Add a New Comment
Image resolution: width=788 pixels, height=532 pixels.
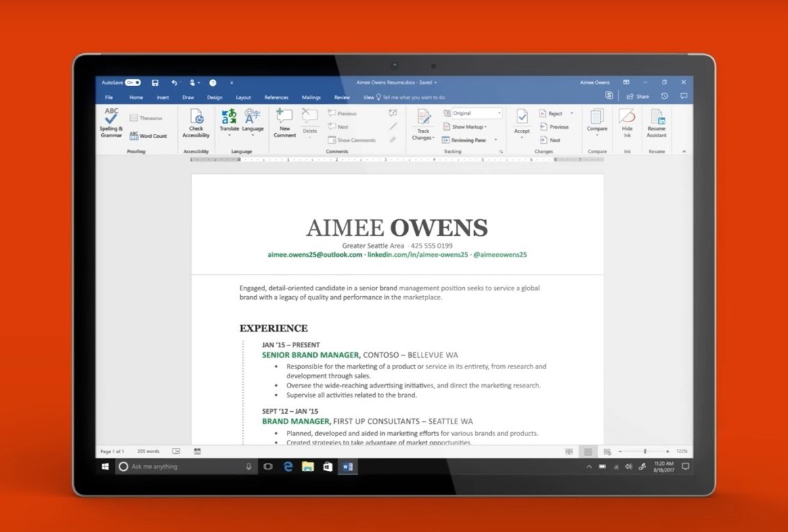284,122
